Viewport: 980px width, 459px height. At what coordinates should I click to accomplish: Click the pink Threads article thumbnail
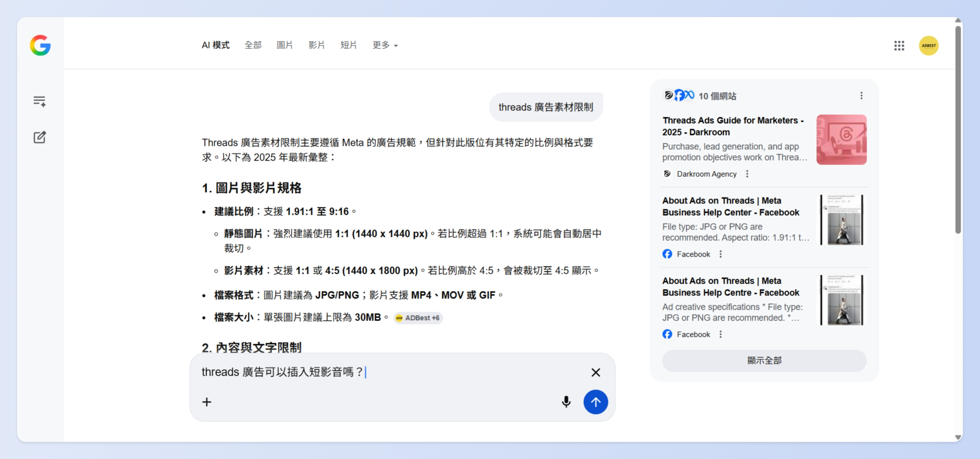click(842, 139)
